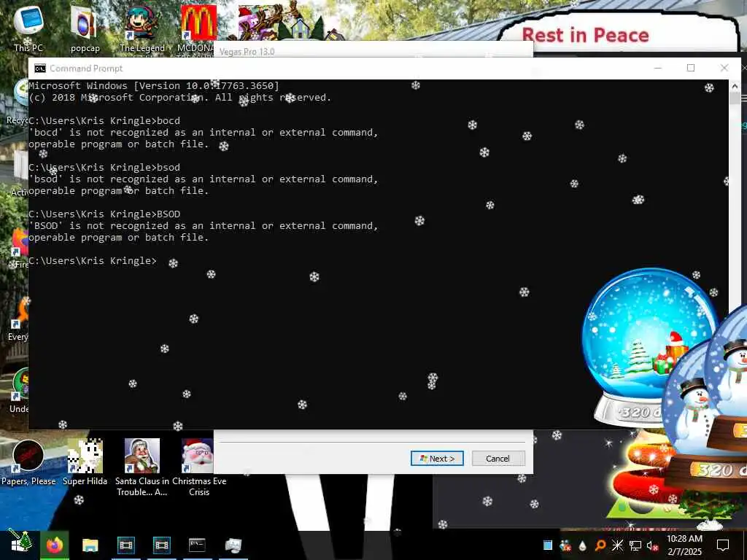The image size is (747, 560).
Task: Close the Command Prompt window
Action: 724,68
